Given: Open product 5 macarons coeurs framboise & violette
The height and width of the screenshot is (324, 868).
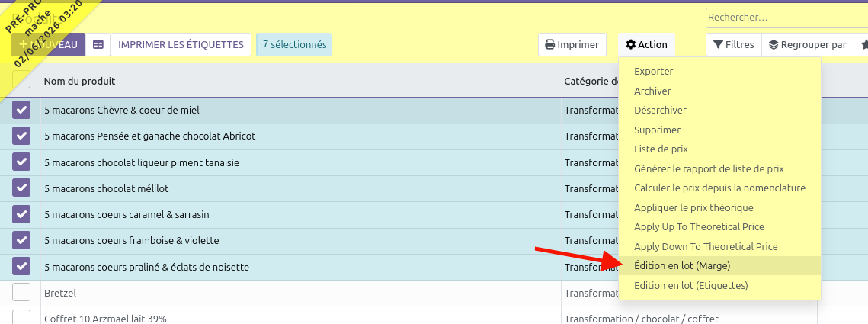Looking at the screenshot, I should pos(132,241).
